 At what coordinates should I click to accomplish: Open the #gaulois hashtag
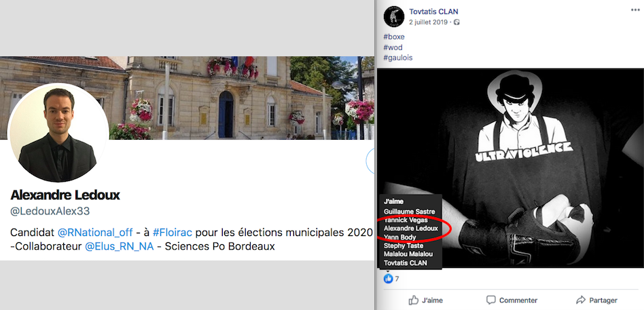point(398,58)
